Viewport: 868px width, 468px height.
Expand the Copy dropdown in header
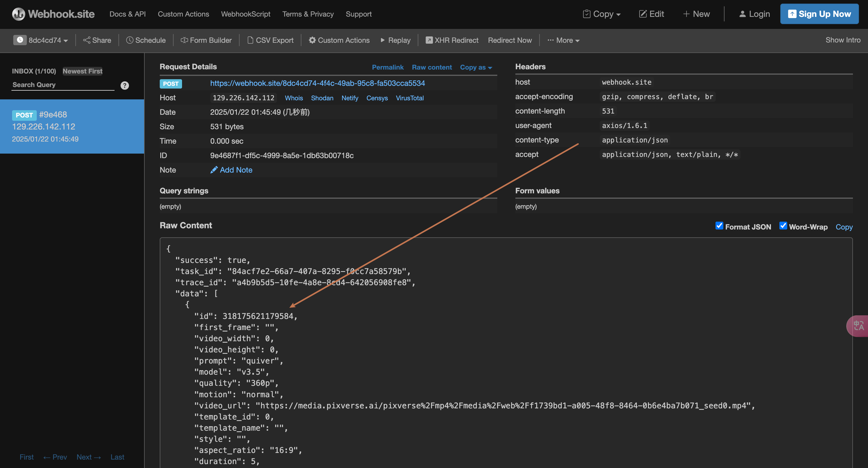[x=602, y=14]
